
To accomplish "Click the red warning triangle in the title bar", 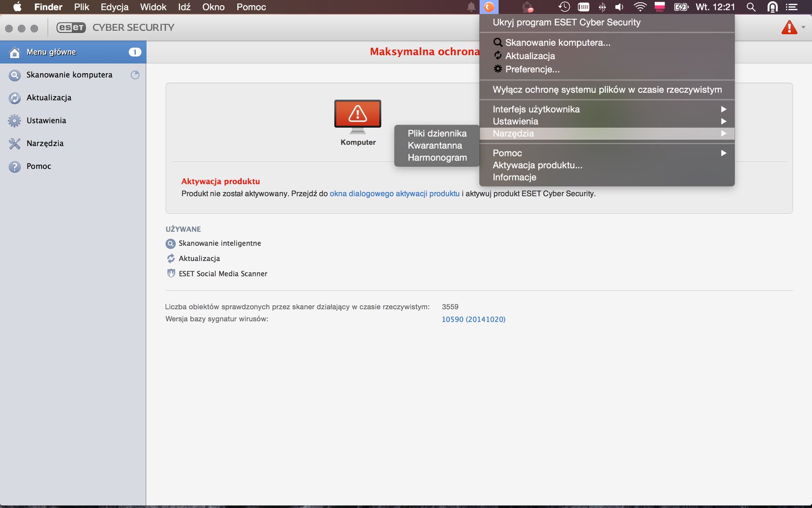I will 789,27.
